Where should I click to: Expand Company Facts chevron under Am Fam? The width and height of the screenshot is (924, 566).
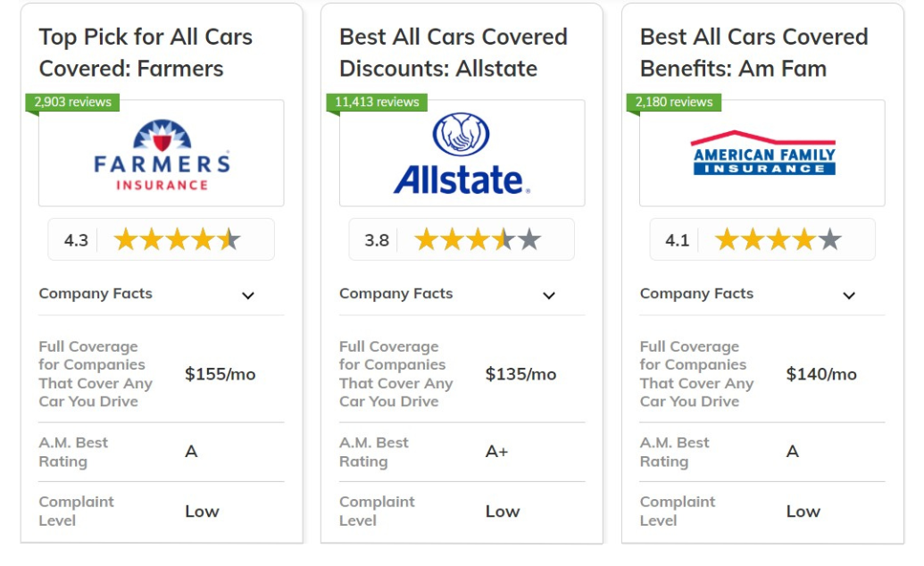849,295
